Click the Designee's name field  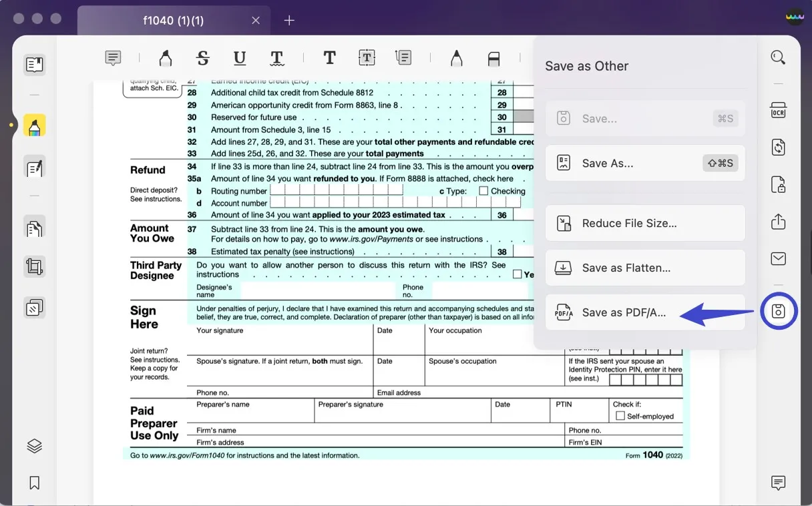[x=318, y=290]
